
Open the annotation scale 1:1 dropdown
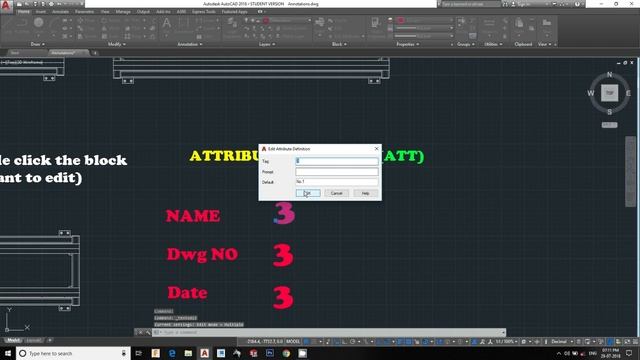(506, 341)
